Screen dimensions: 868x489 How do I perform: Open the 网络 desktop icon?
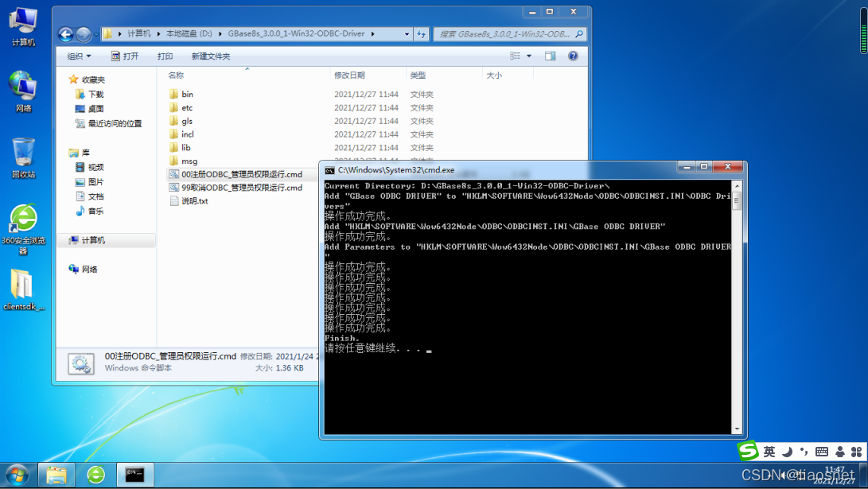[x=23, y=91]
